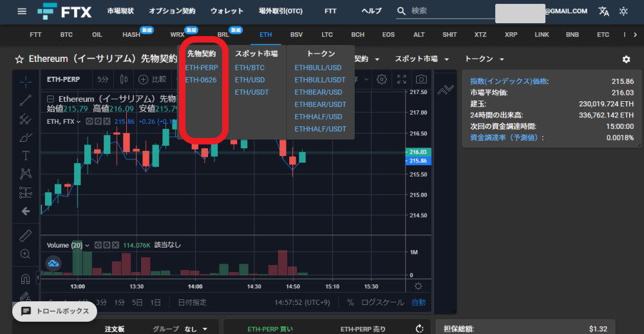
Task: Open the 5分 interval selector
Action: point(103,79)
